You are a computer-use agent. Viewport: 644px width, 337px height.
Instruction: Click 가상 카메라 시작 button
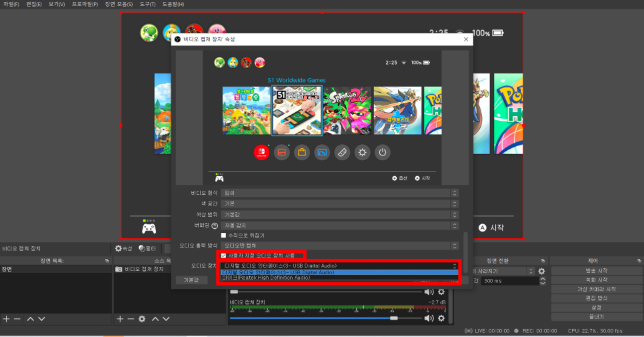click(x=597, y=290)
